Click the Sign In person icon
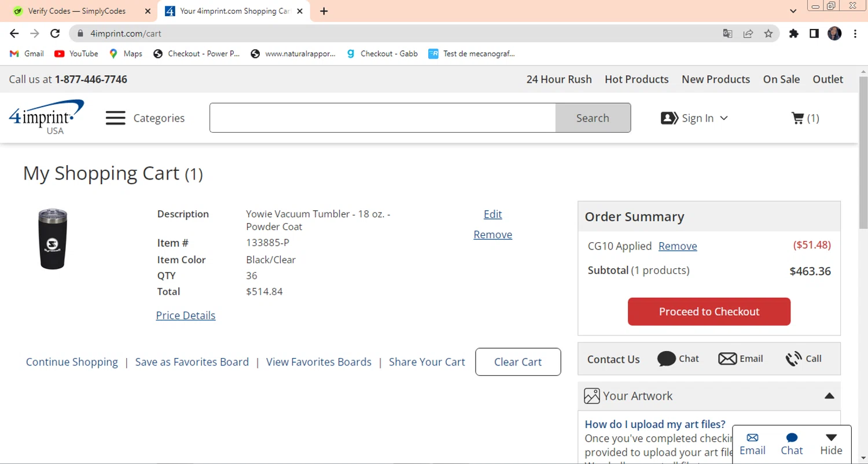Image resolution: width=868 pixels, height=464 pixels. (x=670, y=118)
